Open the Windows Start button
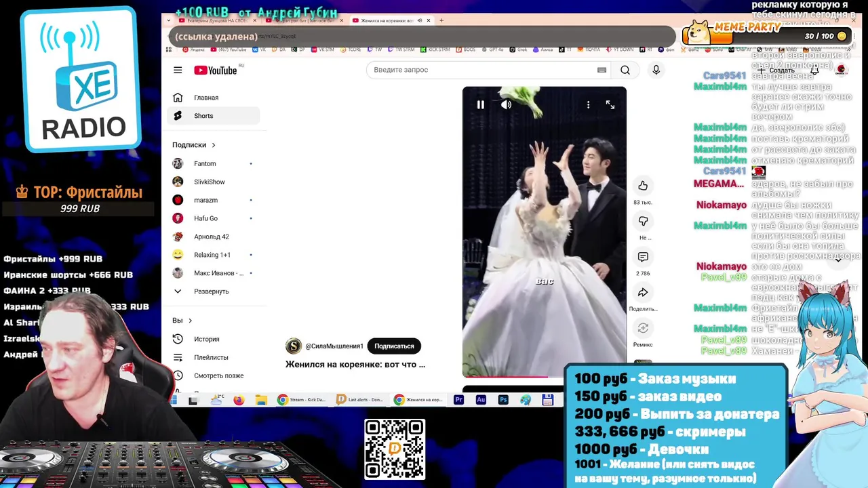 (x=175, y=400)
